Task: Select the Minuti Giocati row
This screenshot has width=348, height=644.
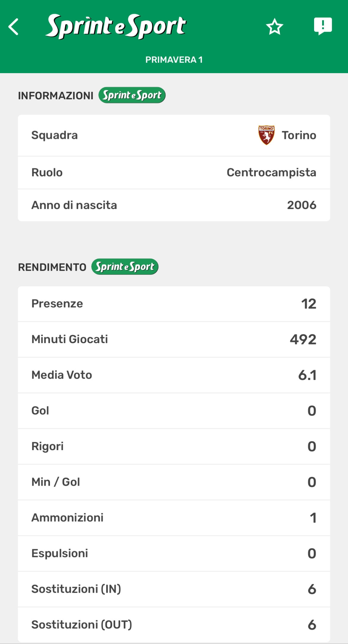Action: pos(174,339)
